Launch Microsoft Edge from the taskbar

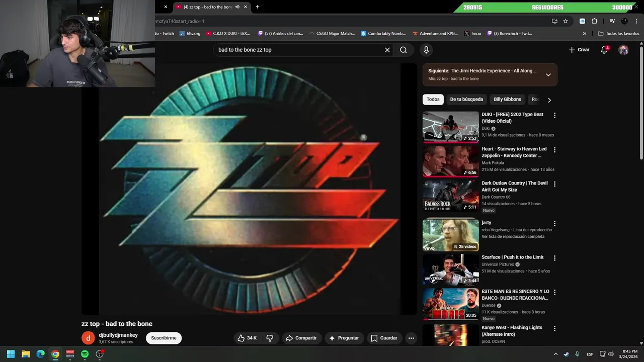point(40,354)
